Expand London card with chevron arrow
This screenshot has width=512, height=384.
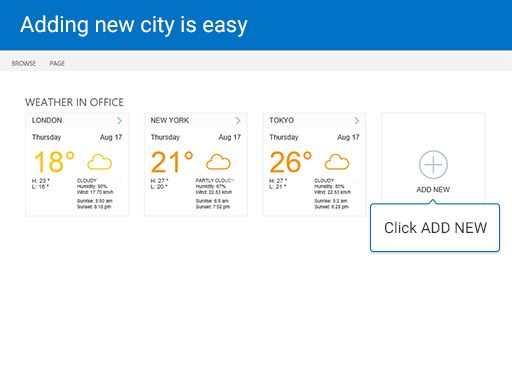pyautogui.click(x=119, y=121)
